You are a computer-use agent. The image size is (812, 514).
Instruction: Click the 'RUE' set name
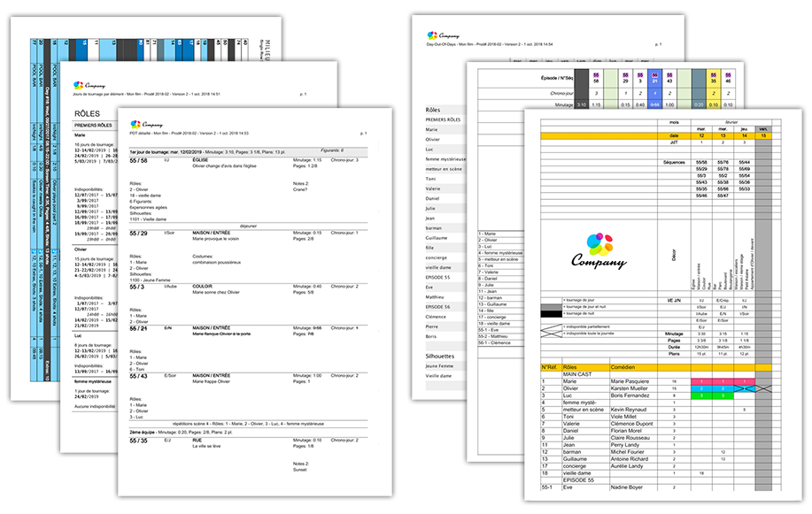(197, 440)
